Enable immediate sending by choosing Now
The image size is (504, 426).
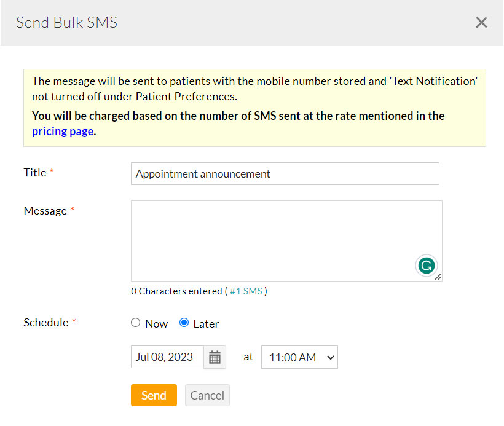[135, 323]
